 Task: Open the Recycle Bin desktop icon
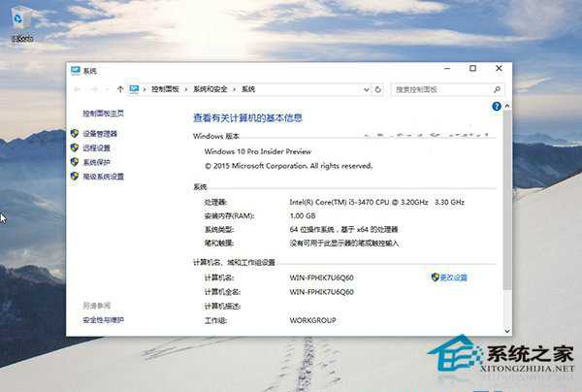point(21,24)
